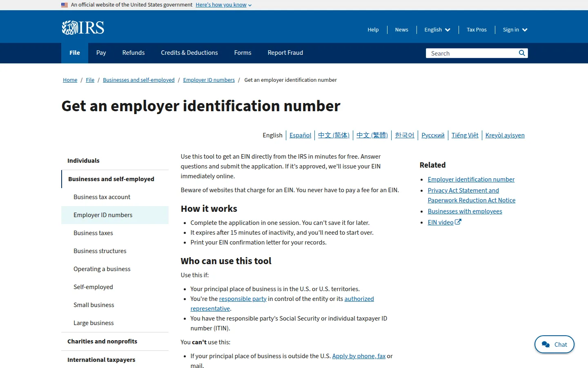Open Large business in sidebar

[x=115, y=323]
